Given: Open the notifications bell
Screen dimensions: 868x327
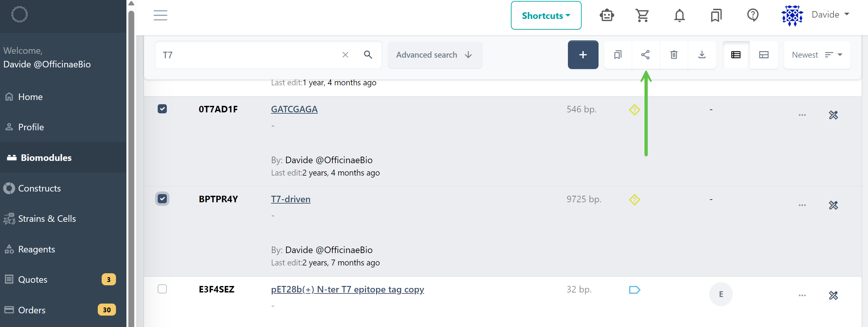Looking at the screenshot, I should 679,16.
